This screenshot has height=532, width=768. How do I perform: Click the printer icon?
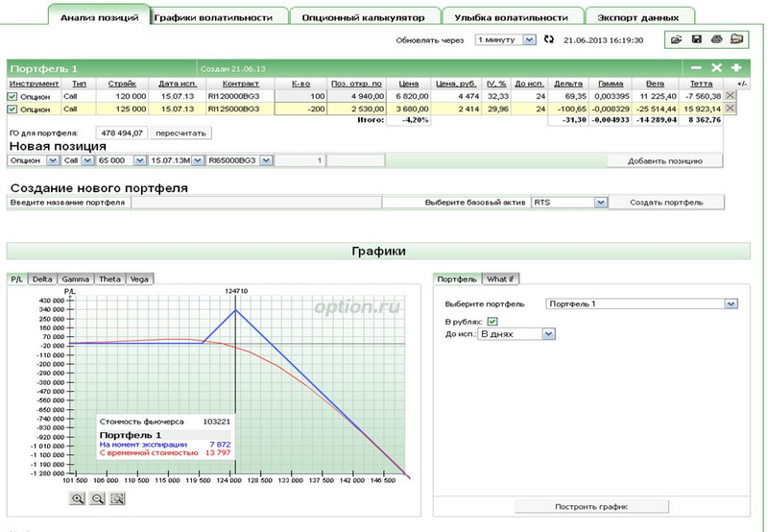pyautogui.click(x=716, y=39)
